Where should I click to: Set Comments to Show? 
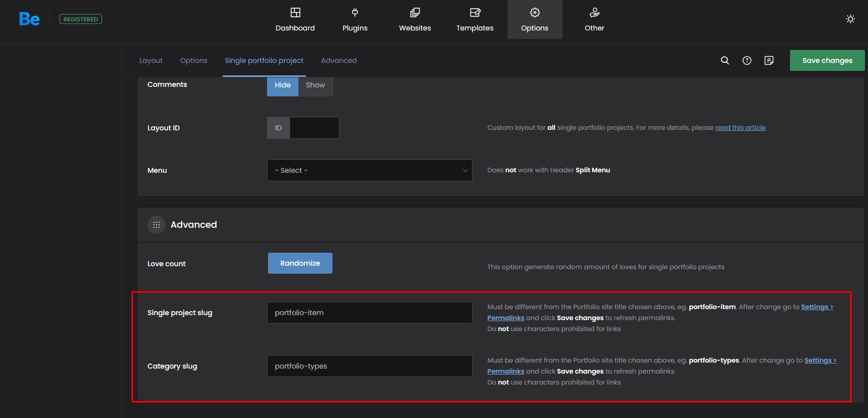pyautogui.click(x=315, y=85)
